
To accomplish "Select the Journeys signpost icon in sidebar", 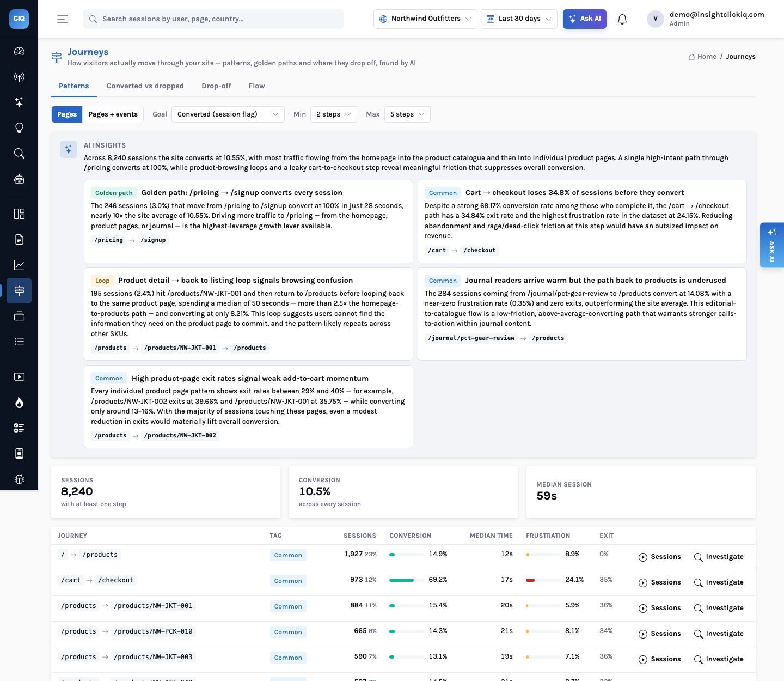I will pyautogui.click(x=19, y=290).
